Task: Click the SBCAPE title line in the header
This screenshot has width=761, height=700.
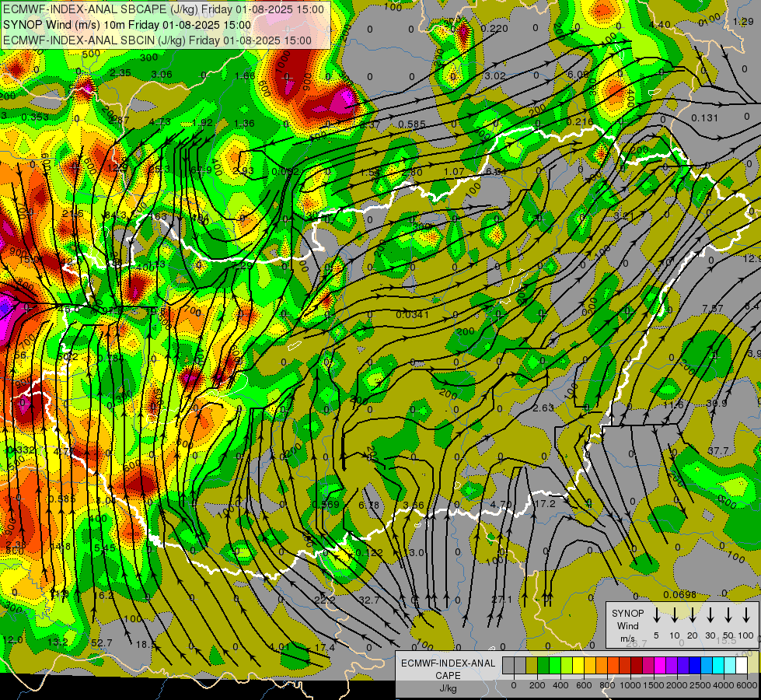Action: pyautogui.click(x=163, y=9)
